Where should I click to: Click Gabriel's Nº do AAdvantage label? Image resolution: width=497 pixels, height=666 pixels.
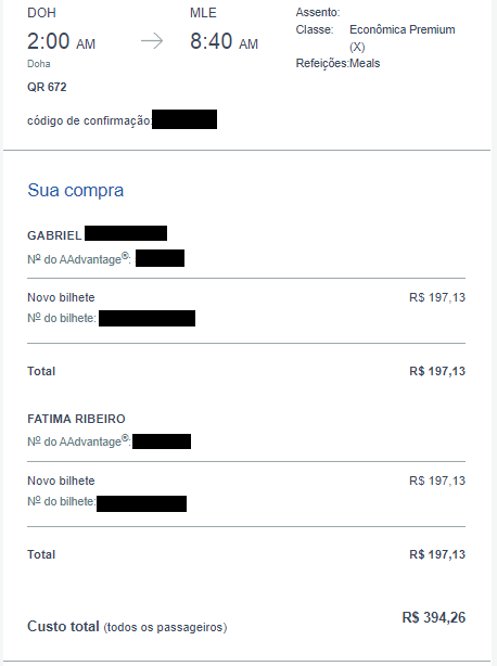pyautogui.click(x=79, y=259)
